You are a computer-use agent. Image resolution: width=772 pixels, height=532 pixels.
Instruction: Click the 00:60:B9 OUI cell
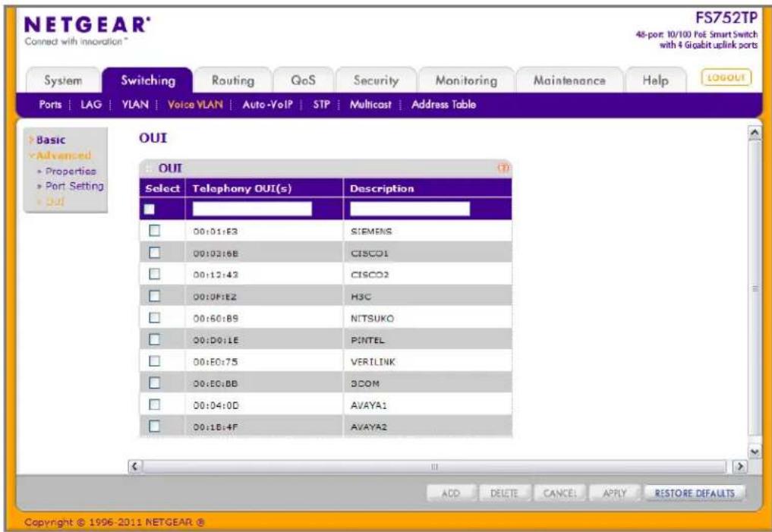(x=264, y=318)
